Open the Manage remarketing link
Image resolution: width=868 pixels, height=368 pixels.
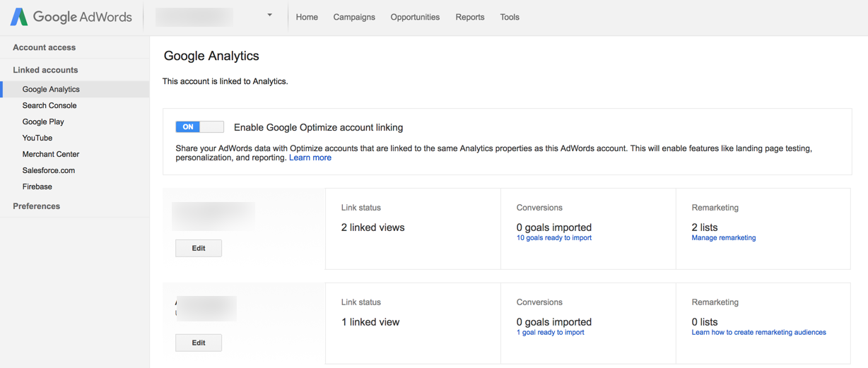pyautogui.click(x=724, y=238)
